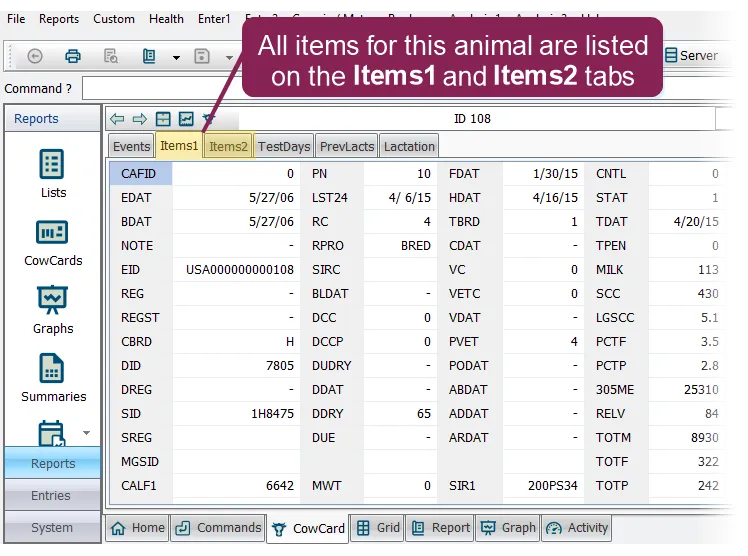Switch to the Grid bottom tab

coord(378,528)
